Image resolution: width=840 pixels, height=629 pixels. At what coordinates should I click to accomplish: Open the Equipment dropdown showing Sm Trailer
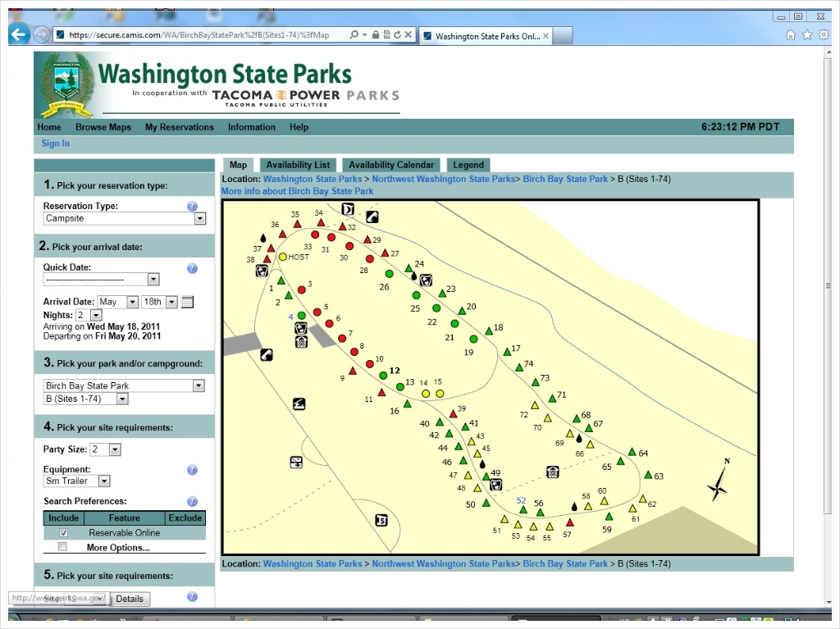point(104,481)
